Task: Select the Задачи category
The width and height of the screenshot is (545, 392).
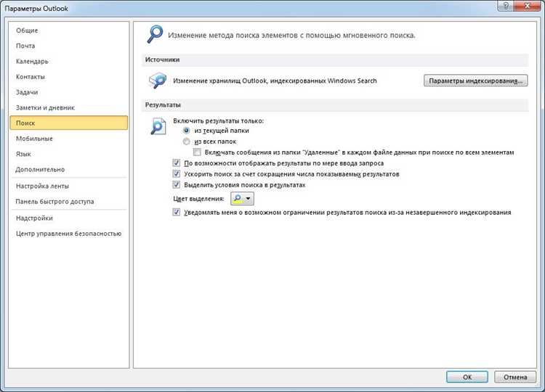Action: coord(69,92)
